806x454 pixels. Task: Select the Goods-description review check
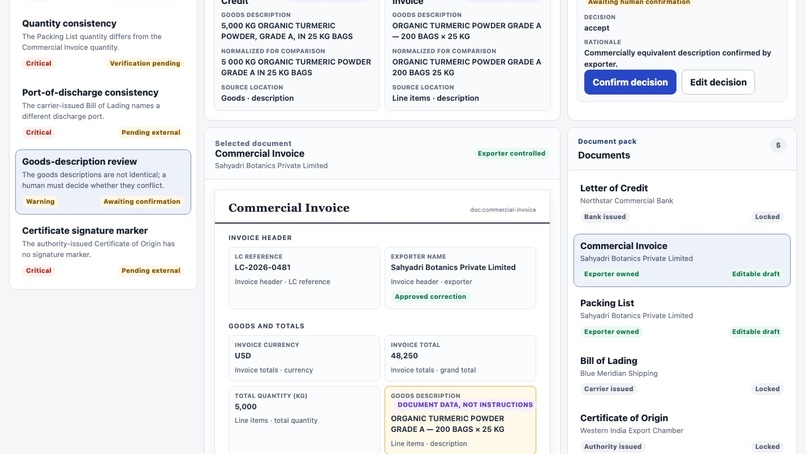[x=103, y=181]
